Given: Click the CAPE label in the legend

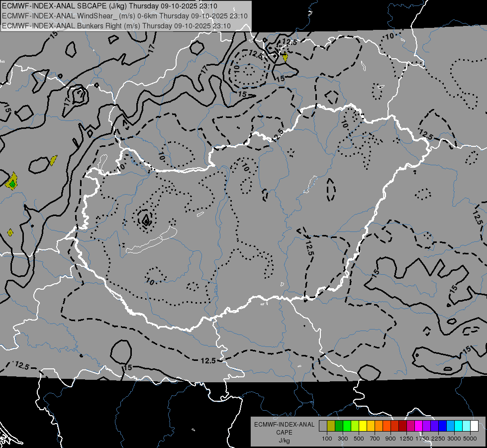Looking at the screenshot, I should (x=284, y=433).
